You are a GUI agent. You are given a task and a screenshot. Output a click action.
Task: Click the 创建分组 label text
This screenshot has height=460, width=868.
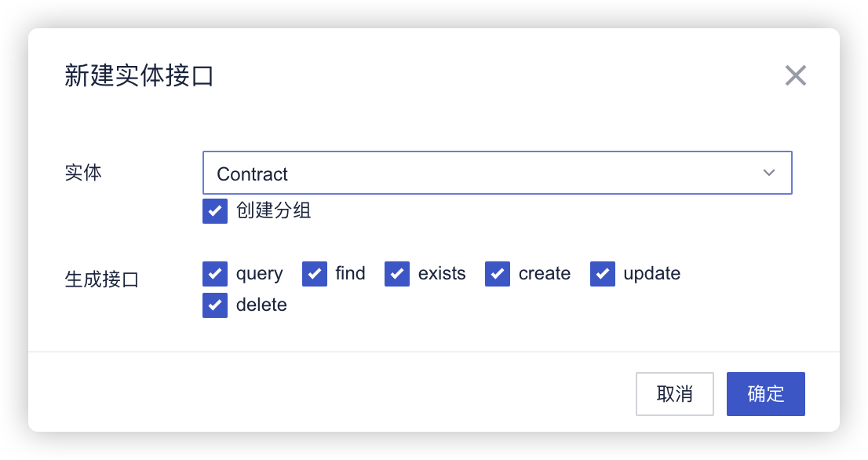pyautogui.click(x=274, y=211)
